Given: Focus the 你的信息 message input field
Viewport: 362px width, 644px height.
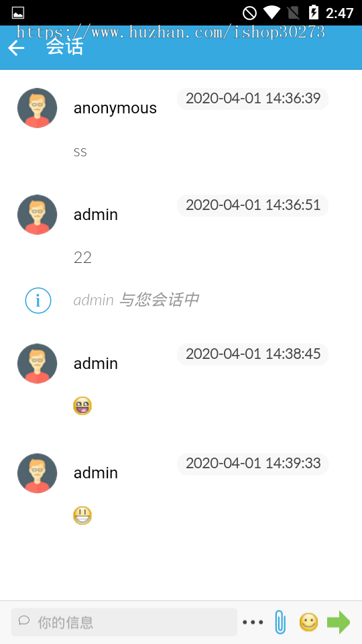Looking at the screenshot, I should [124, 623].
